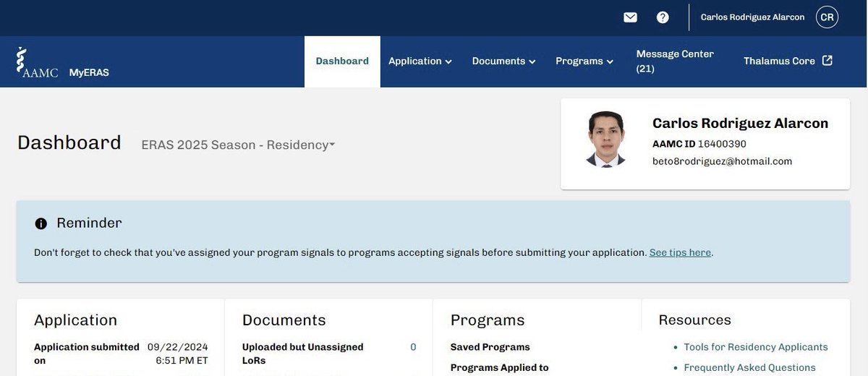Expand the Documents menu
868x376 pixels.
tap(504, 61)
